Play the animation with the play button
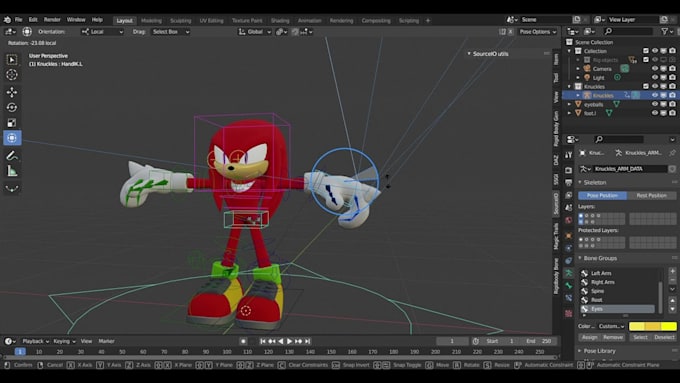 tap(289, 341)
